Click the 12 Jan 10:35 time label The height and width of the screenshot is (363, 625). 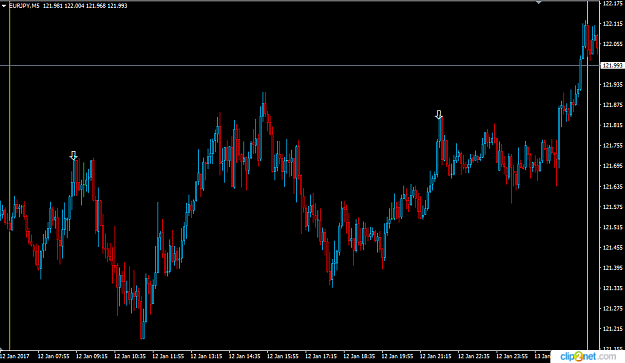[130, 356]
